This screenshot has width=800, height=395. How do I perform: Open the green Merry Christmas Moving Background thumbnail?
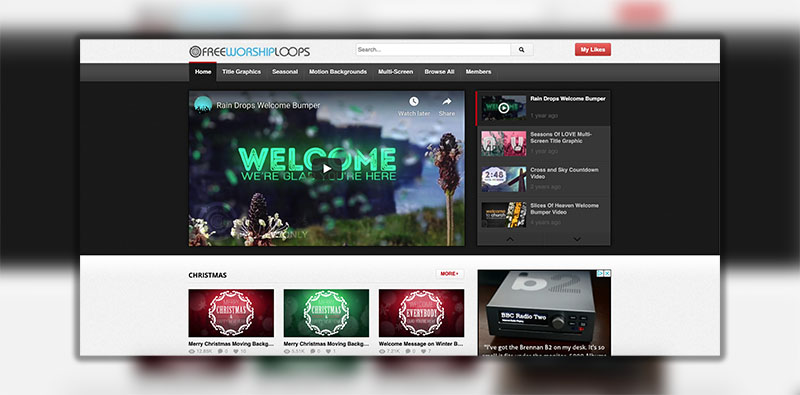coord(326,313)
